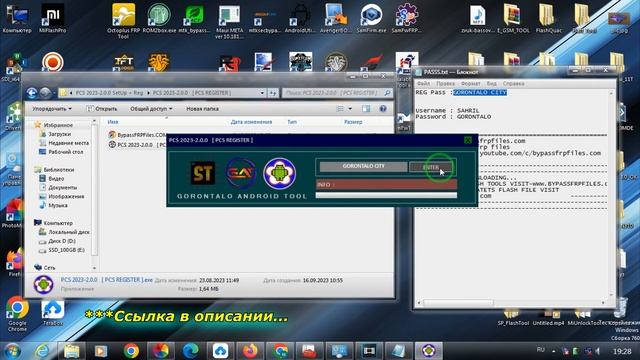Click the Windows Start button
Screen dimensions: 640x360
[x=12, y=351]
